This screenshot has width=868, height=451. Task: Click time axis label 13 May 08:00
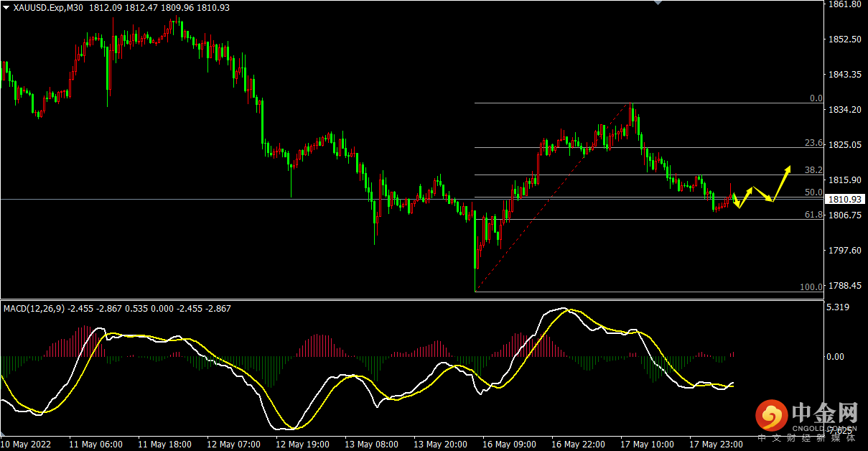[371, 445]
